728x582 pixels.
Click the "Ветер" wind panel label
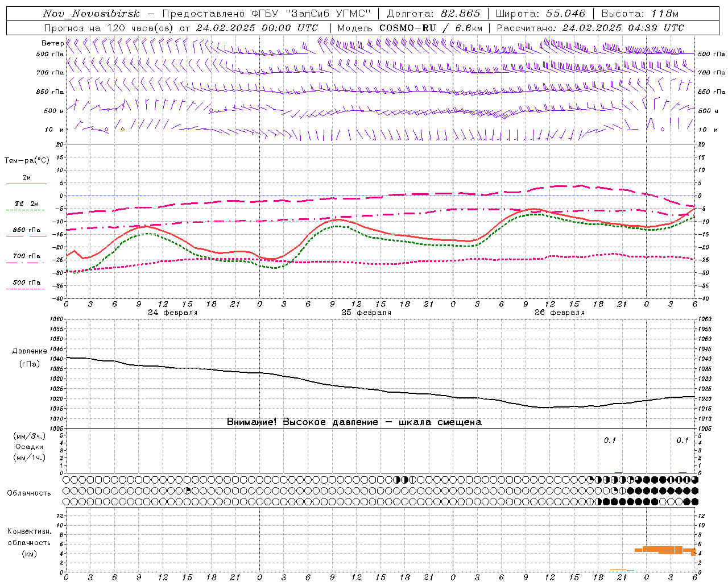click(52, 43)
